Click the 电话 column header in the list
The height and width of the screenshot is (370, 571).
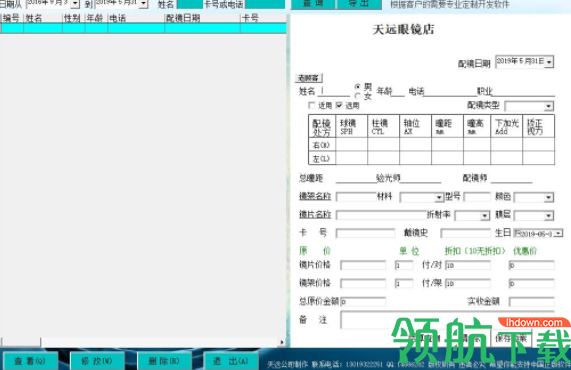pos(136,18)
